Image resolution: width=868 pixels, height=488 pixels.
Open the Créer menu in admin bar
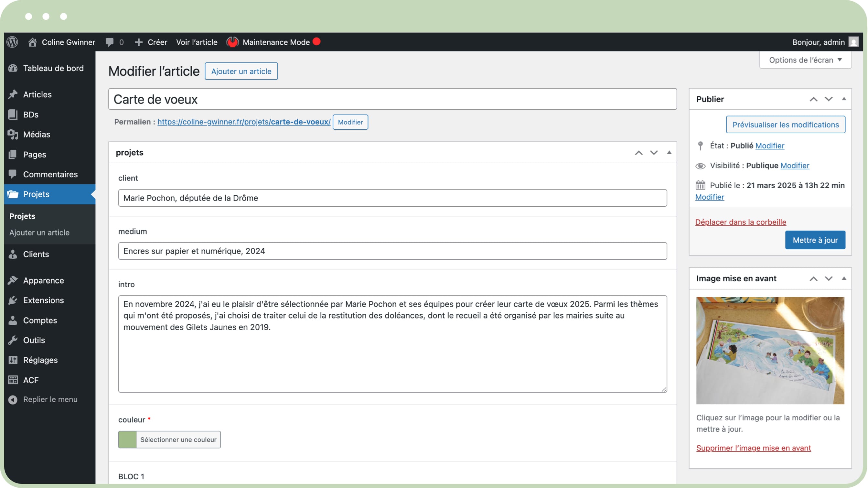point(157,42)
